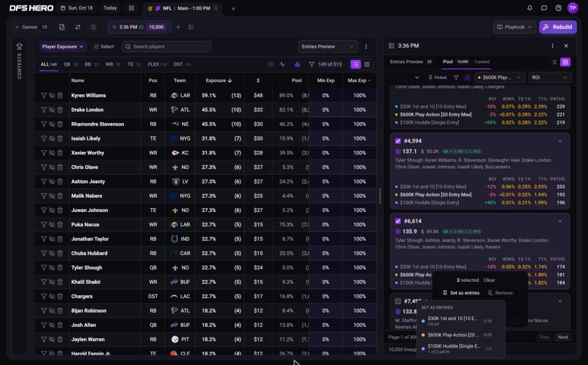
Task: Open the Playbook dropdown
Action: click(x=514, y=27)
